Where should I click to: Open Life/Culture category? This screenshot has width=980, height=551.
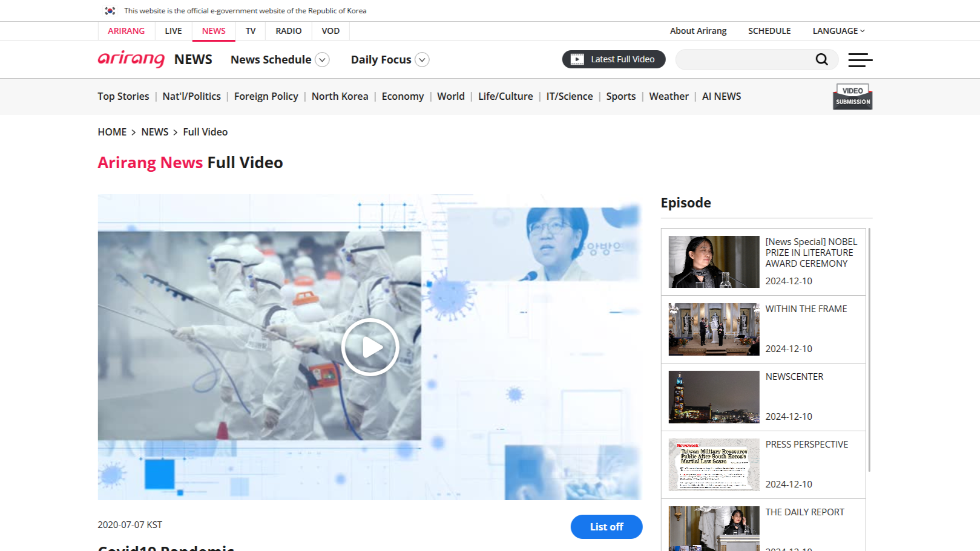pyautogui.click(x=505, y=96)
